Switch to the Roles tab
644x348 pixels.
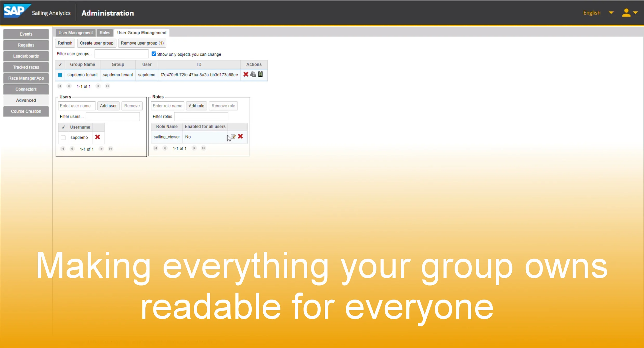click(x=105, y=33)
